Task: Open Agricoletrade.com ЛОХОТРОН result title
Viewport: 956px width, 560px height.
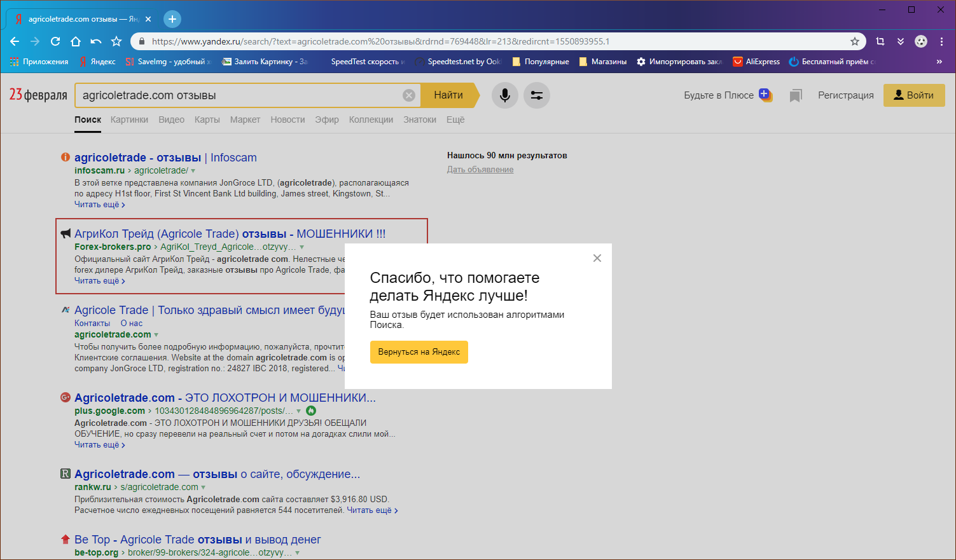Action: (x=225, y=398)
